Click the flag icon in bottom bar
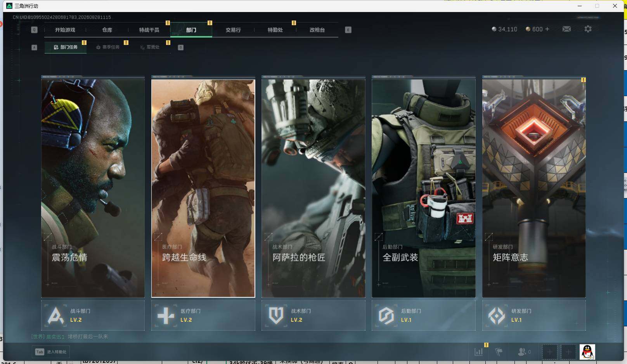 coord(499,352)
